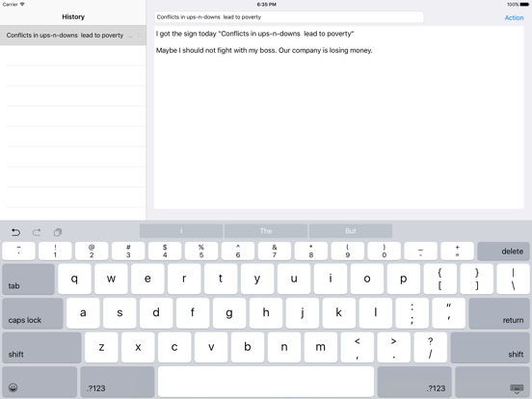Tap the letter m key
The image size is (532, 399).
pyautogui.click(x=321, y=347)
